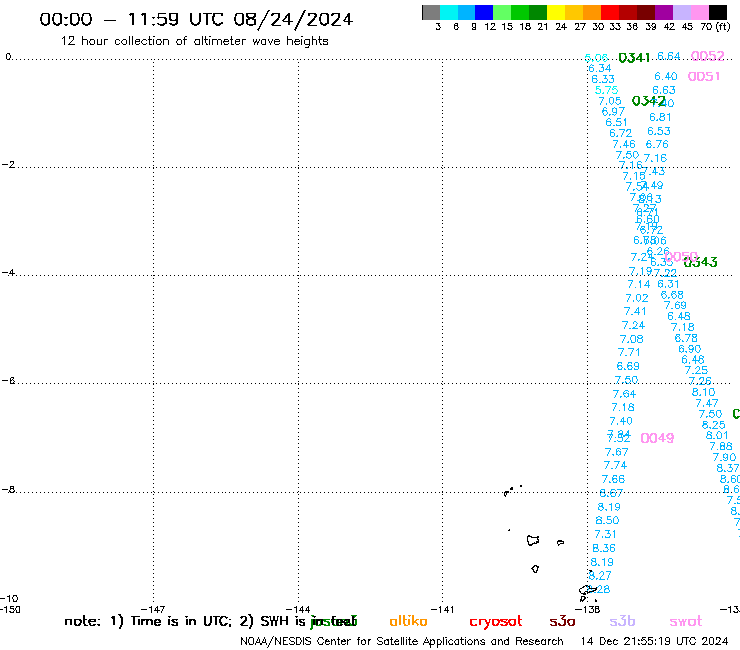
Task: Click the 'cryosat' satellite label
Action: [x=496, y=622]
